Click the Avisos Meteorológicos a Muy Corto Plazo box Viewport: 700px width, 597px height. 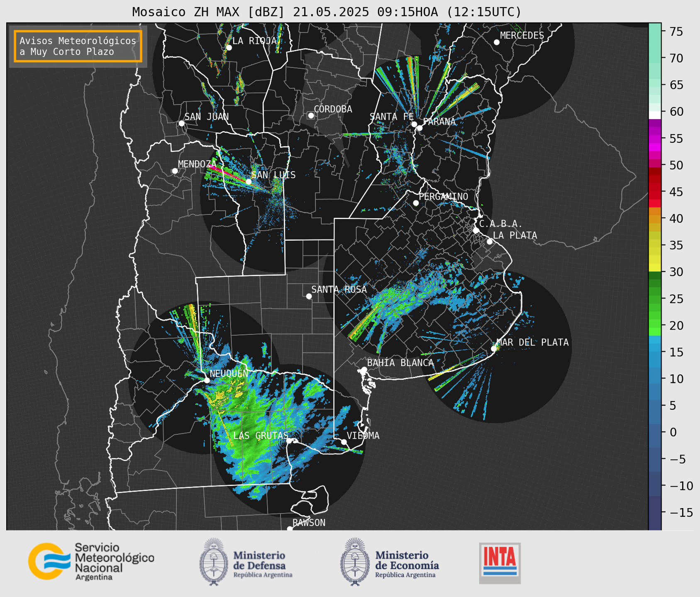78,46
